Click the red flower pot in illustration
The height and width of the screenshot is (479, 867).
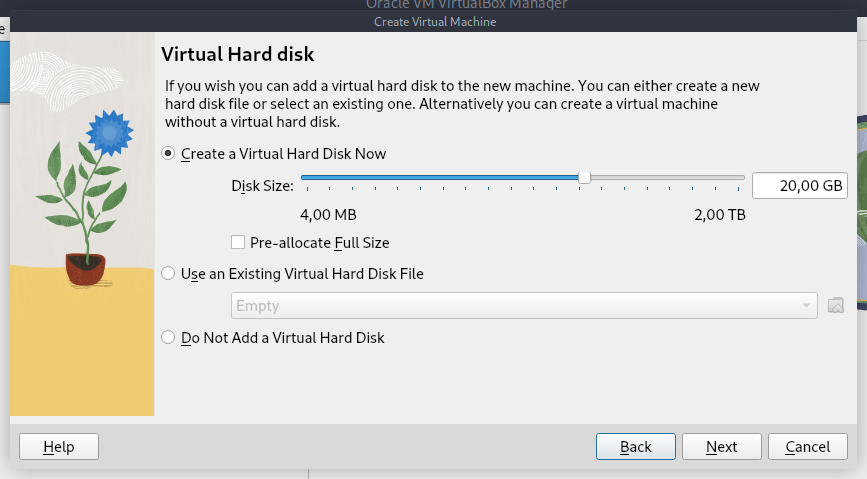click(x=85, y=268)
